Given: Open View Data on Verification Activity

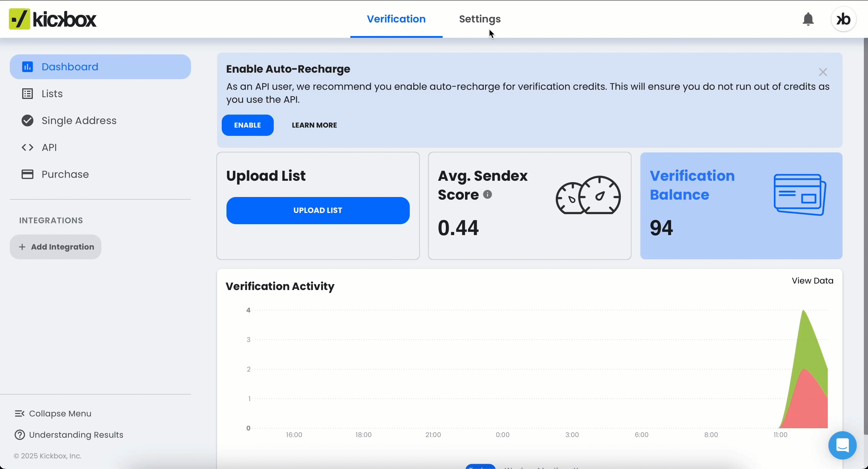Looking at the screenshot, I should pos(812,281).
